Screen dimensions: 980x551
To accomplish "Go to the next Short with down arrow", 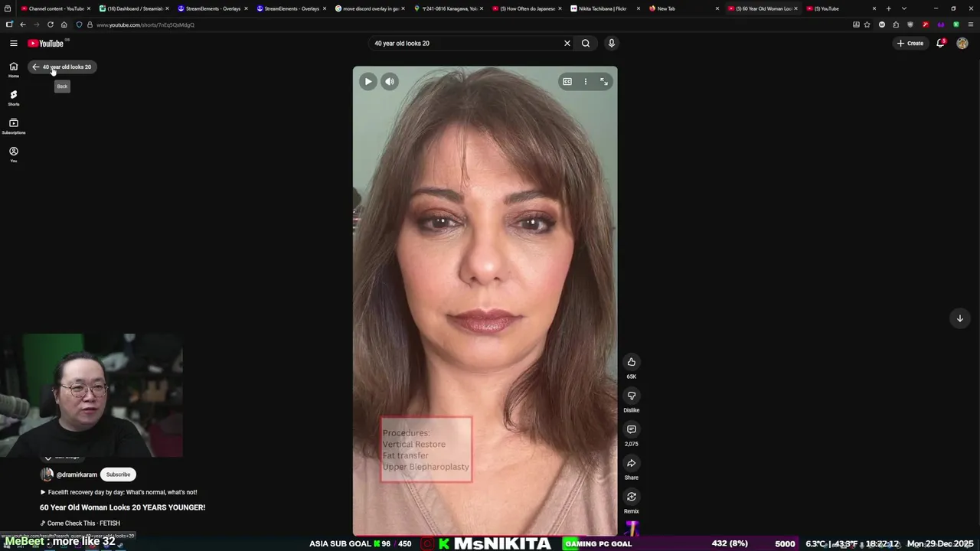I will (x=959, y=318).
